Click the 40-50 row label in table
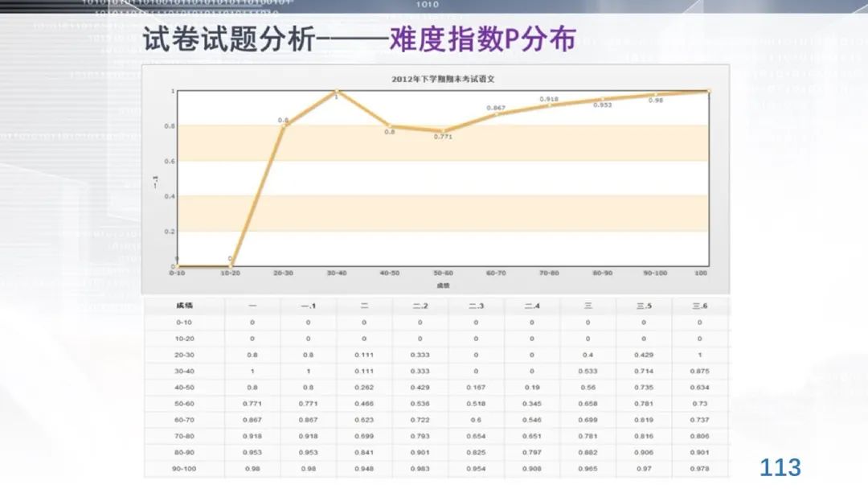This screenshot has height=489, width=868. coord(184,388)
